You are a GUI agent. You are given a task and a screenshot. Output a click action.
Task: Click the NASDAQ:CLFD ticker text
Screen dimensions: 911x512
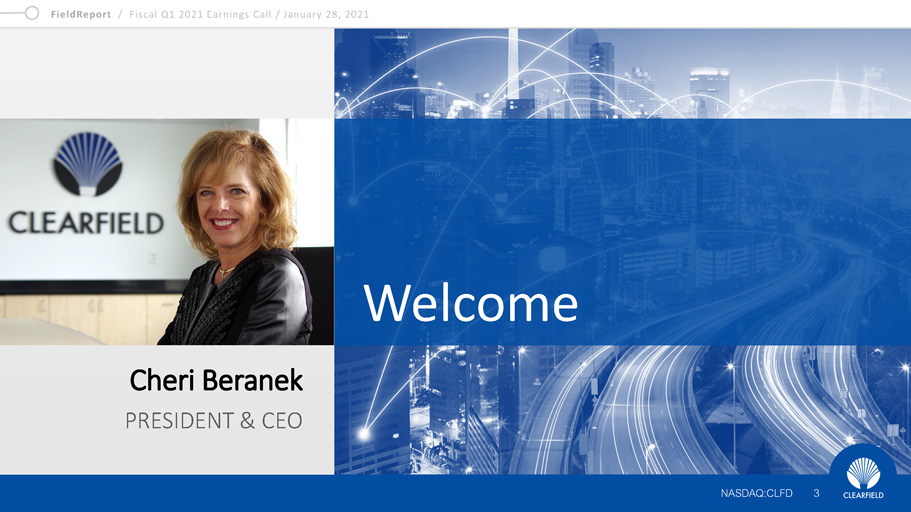[756, 493]
